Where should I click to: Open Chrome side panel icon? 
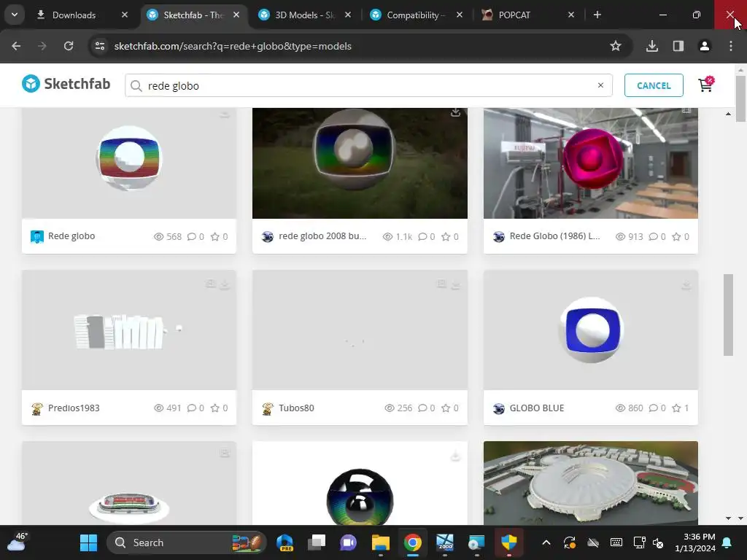point(678,46)
